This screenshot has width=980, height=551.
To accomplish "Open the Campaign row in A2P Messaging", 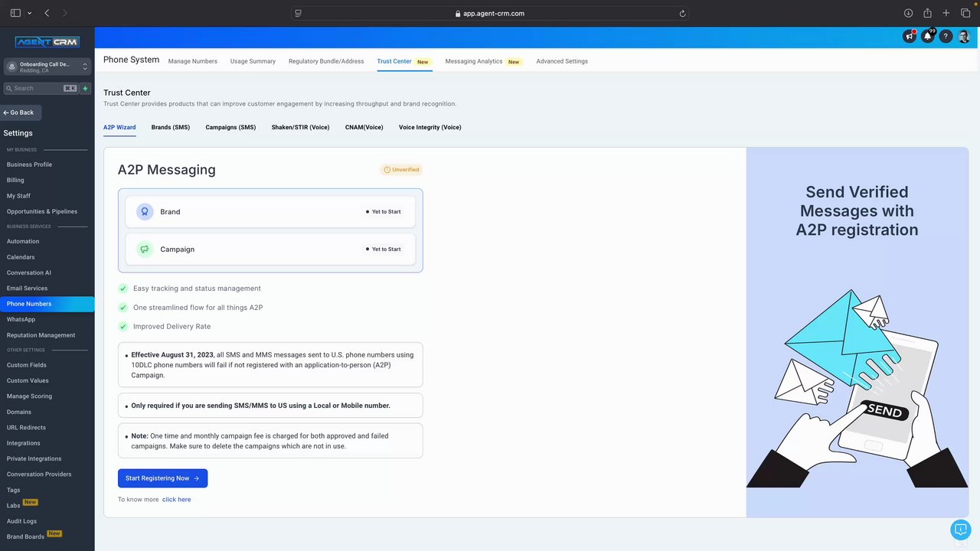I will (x=270, y=249).
